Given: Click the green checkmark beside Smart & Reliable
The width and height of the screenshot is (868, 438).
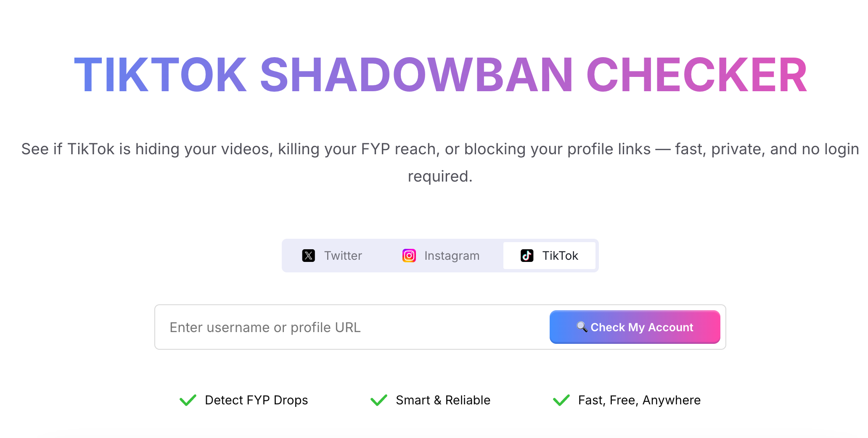Looking at the screenshot, I should [378, 400].
